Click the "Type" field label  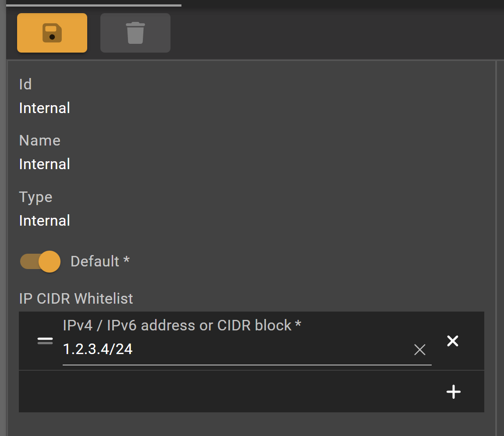(36, 197)
